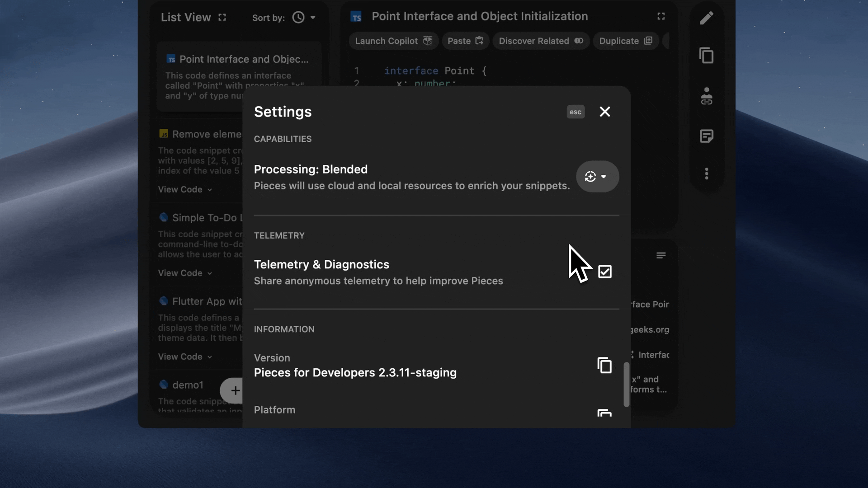Image resolution: width=868 pixels, height=488 pixels.
Task: Open the shareable link person icon
Action: tap(706, 96)
